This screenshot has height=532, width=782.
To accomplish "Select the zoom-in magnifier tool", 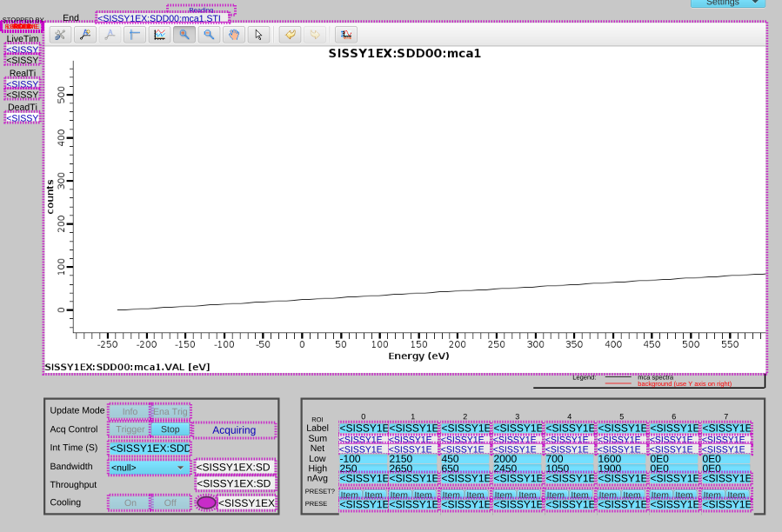I will 184,35.
